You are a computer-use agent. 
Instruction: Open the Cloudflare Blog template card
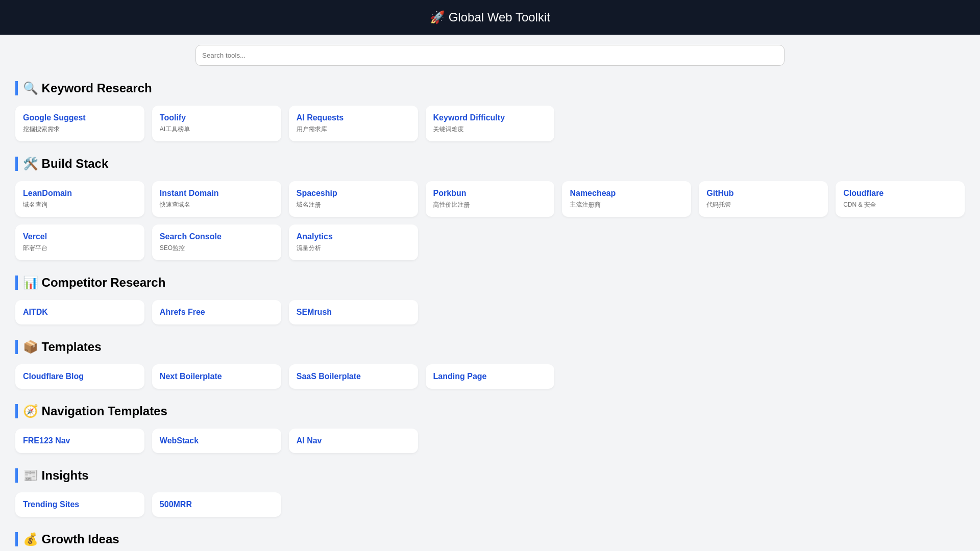(x=80, y=377)
